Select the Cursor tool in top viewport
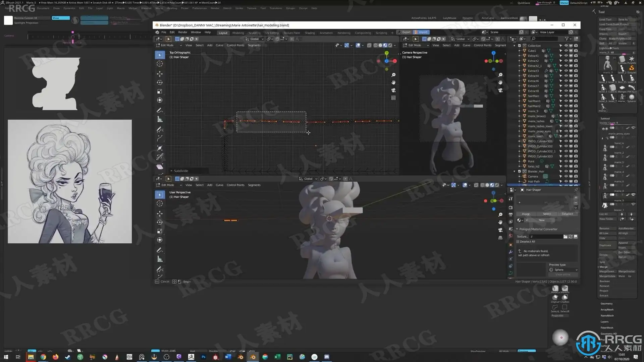This screenshot has width=644, height=362. tap(160, 64)
